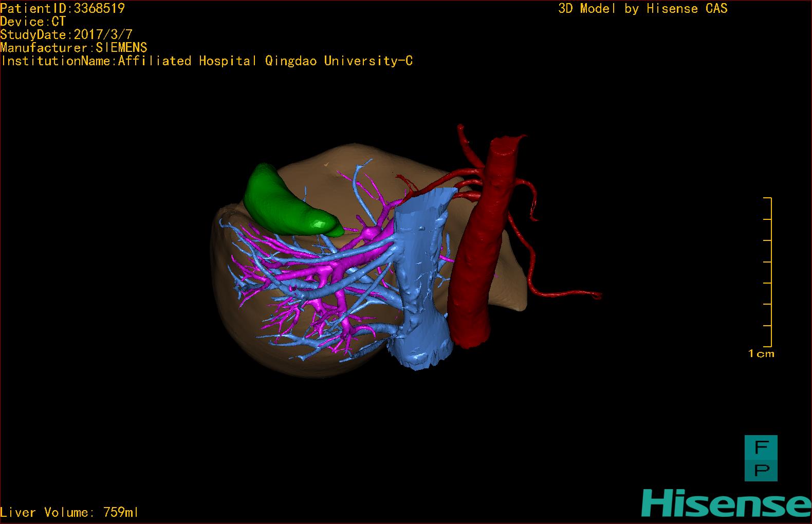
Task: Click the yellow scale ruler
Action: point(767,272)
